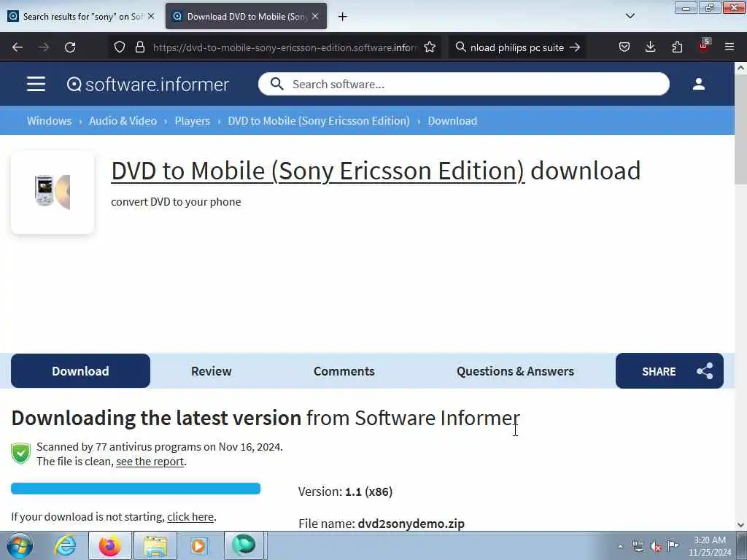Open Windows Explorer folder in taskbar
This screenshot has width=747, height=560.
click(155, 545)
